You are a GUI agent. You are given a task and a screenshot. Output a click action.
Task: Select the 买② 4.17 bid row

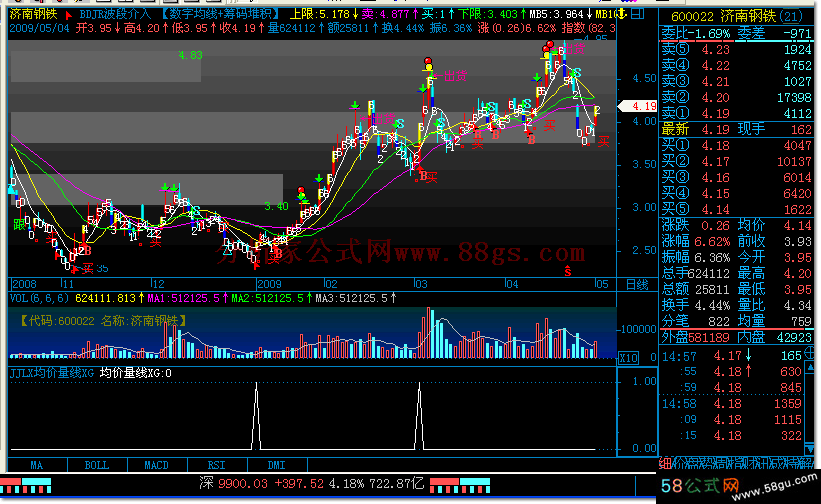(737, 161)
